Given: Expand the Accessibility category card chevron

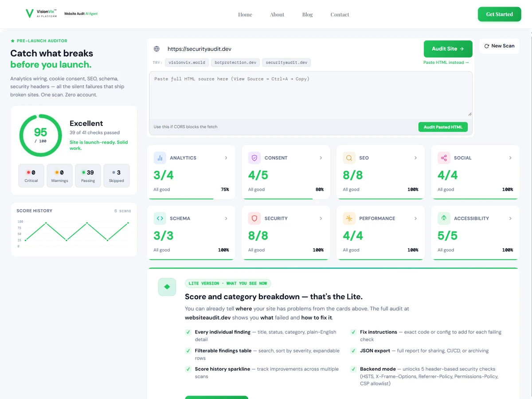Looking at the screenshot, I should [x=510, y=218].
